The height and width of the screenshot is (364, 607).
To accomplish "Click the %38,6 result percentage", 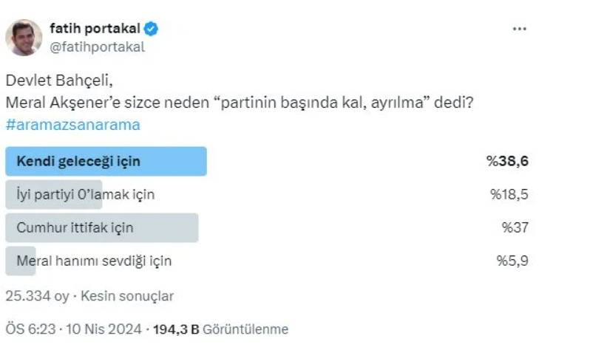I will [507, 161].
